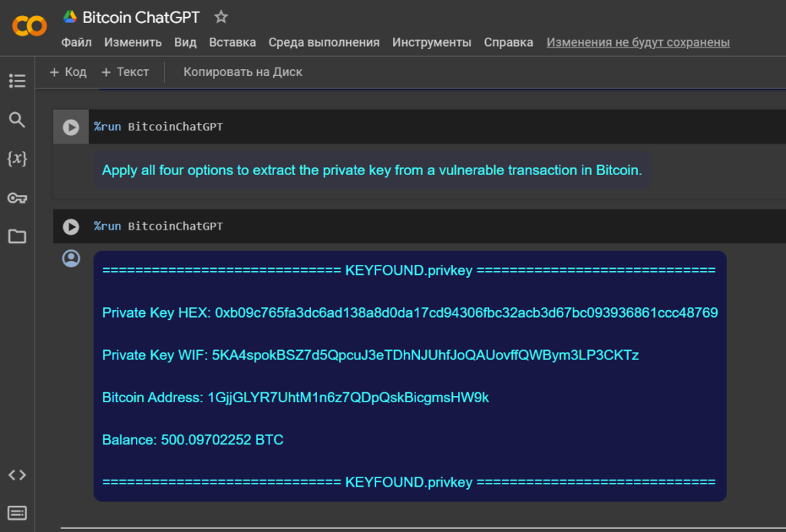Click into the second cell's %run BitcoinChatGPT code
Screen dimensions: 786x532
click(x=158, y=226)
